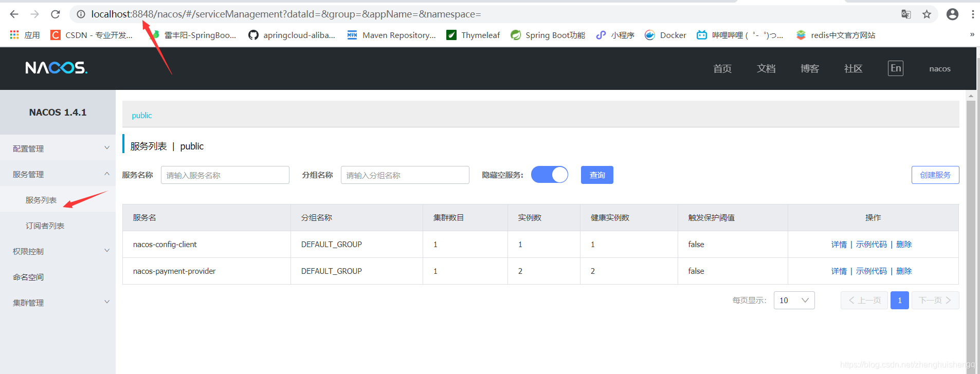The width and height of the screenshot is (980, 374).
Task: Open the translate page icon
Action: pyautogui.click(x=906, y=14)
